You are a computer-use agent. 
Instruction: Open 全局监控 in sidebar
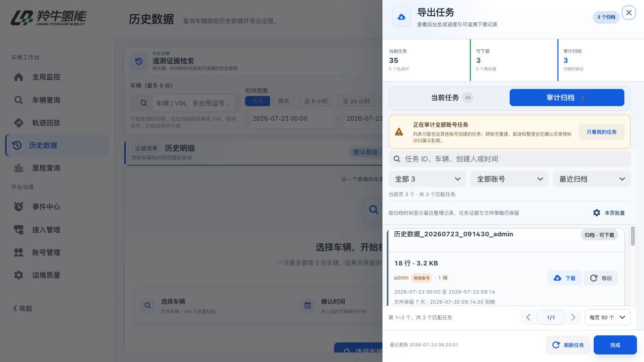(57, 77)
